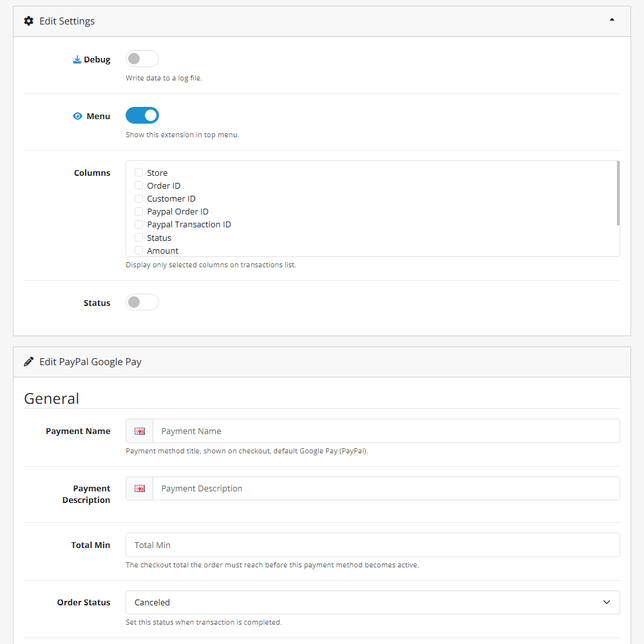The image size is (644, 644).
Task: Click the pencil icon beside Edit PayPal Google Pay
Action: [28, 361]
